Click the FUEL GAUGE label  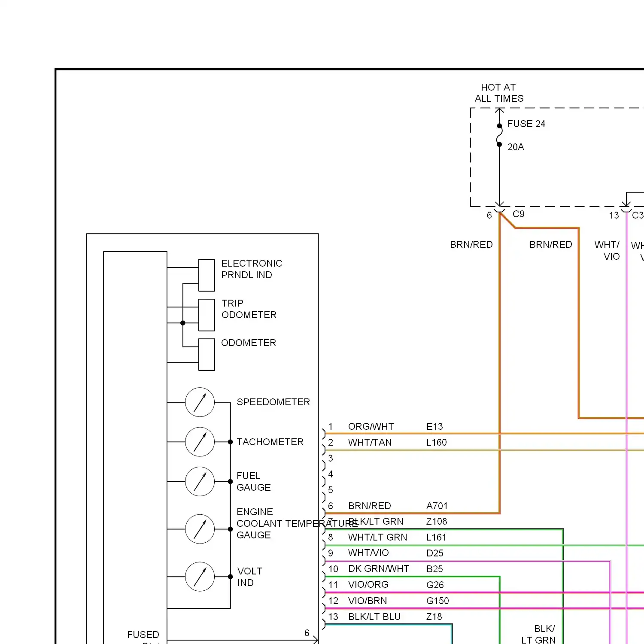(x=254, y=482)
